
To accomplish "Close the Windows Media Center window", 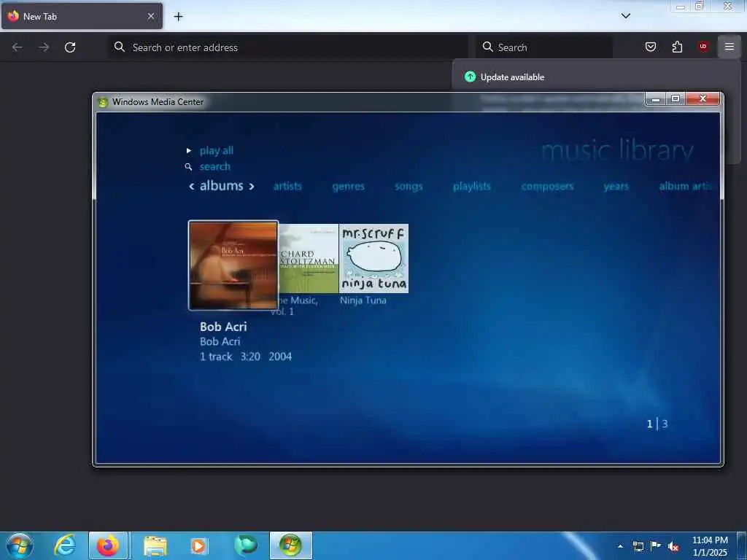I will click(703, 98).
